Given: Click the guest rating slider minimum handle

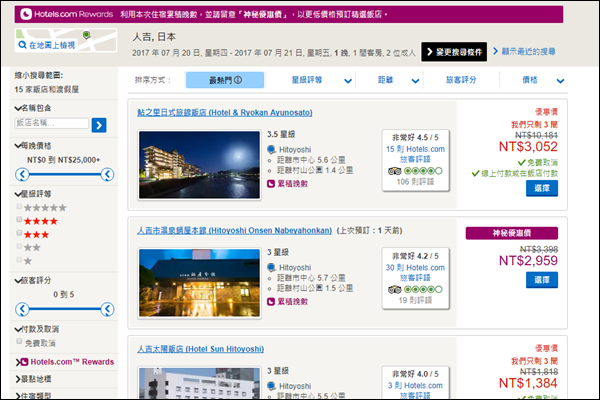Looking at the screenshot, I should [x=22, y=309].
